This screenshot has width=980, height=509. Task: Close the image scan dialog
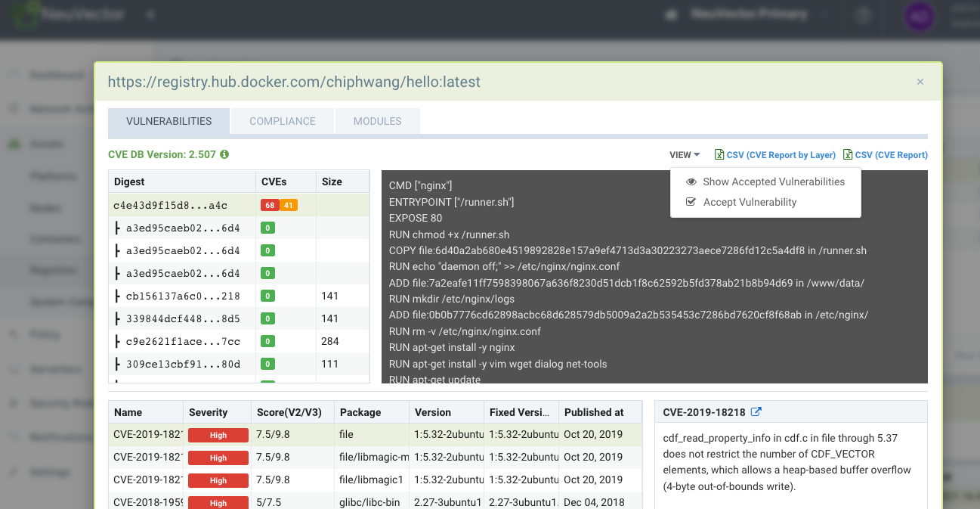coord(920,82)
